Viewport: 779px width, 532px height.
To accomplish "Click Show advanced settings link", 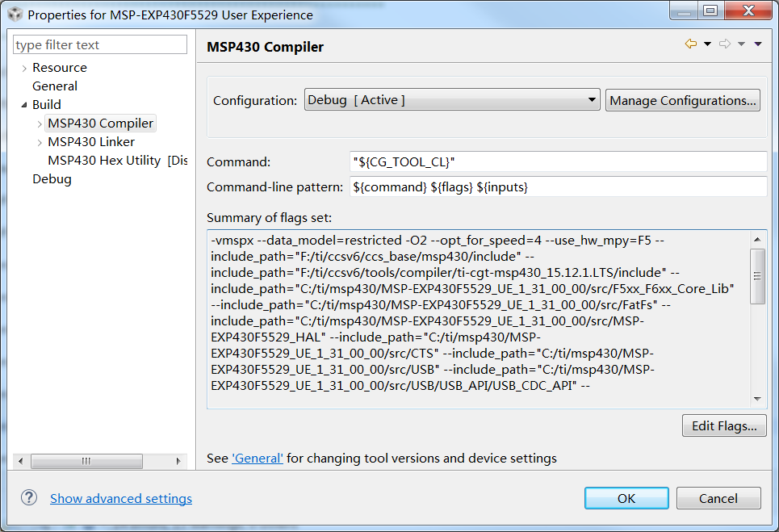I will [121, 499].
